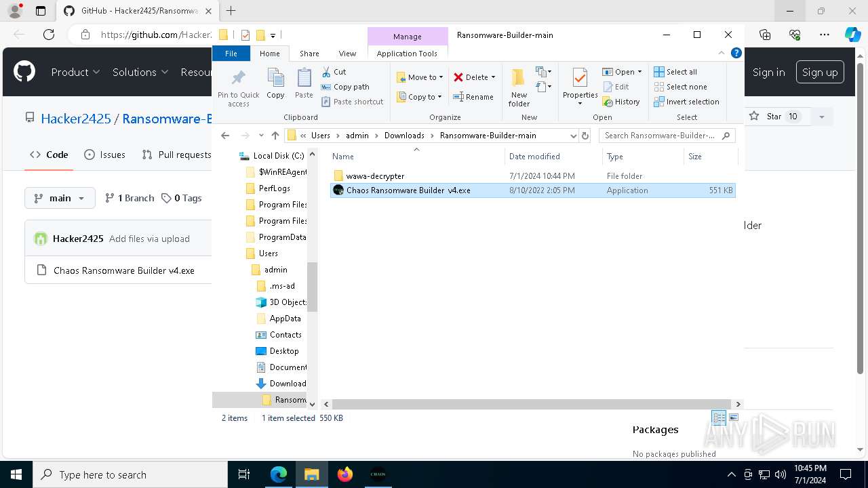Click the Cut command
Screen dimensions: 868x488
tap(334, 72)
